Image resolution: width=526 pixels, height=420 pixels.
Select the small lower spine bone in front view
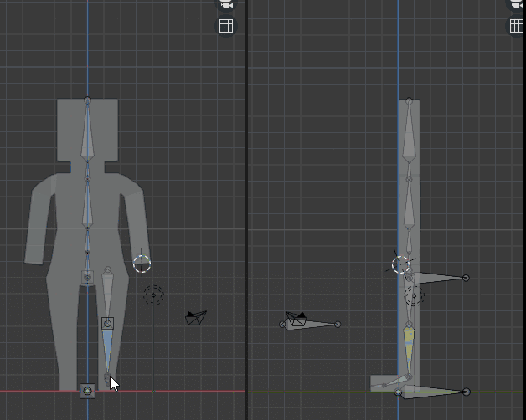(88, 241)
